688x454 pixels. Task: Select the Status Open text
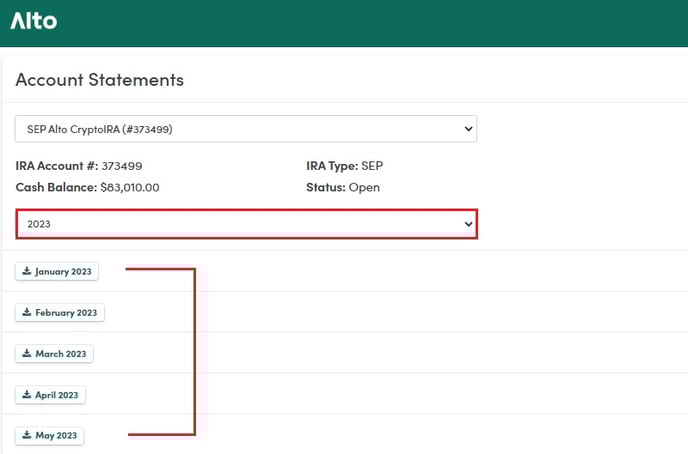[343, 187]
